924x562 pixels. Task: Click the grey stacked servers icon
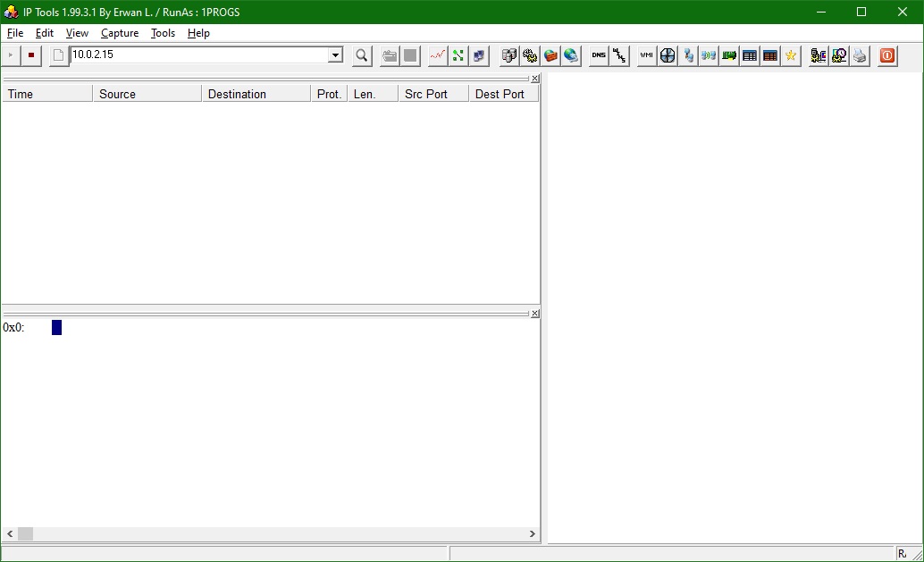509,55
